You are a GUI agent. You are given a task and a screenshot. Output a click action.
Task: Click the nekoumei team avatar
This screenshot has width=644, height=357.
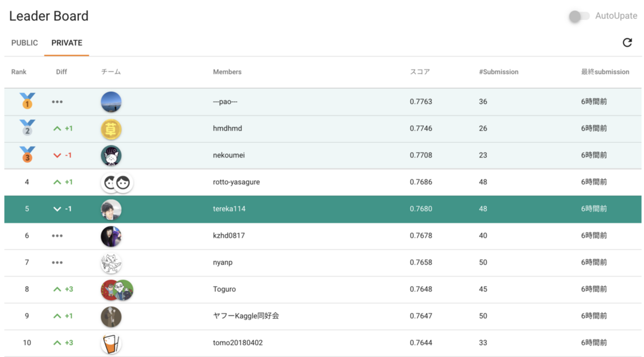(111, 155)
